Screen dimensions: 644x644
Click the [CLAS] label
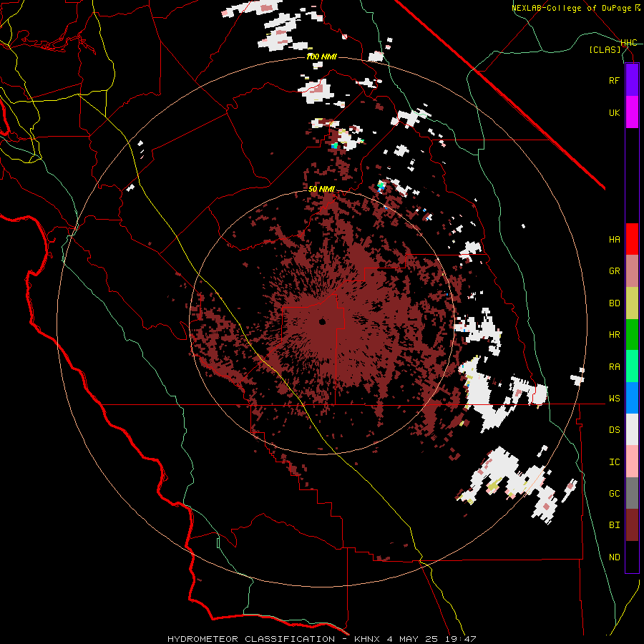point(605,50)
